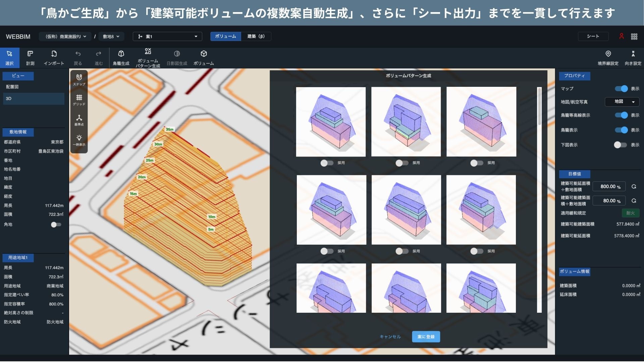Click the 向き設定 orientation icon
644x362 pixels.
(x=633, y=54)
